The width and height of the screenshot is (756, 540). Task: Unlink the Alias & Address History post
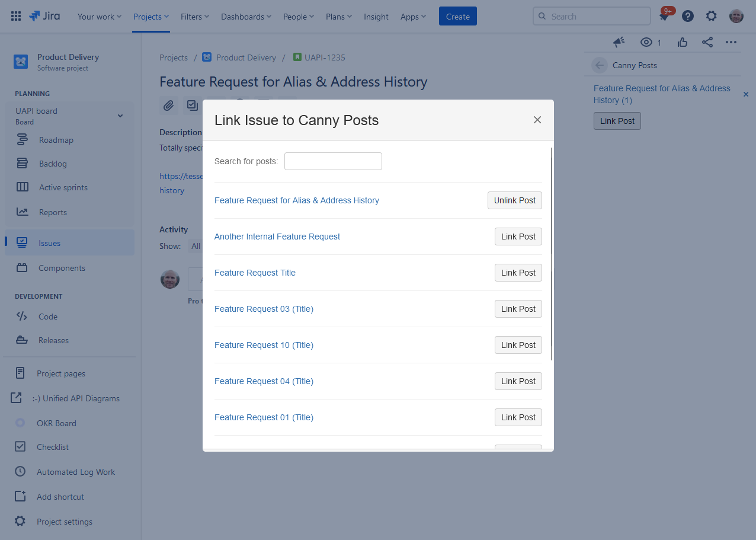(x=514, y=200)
